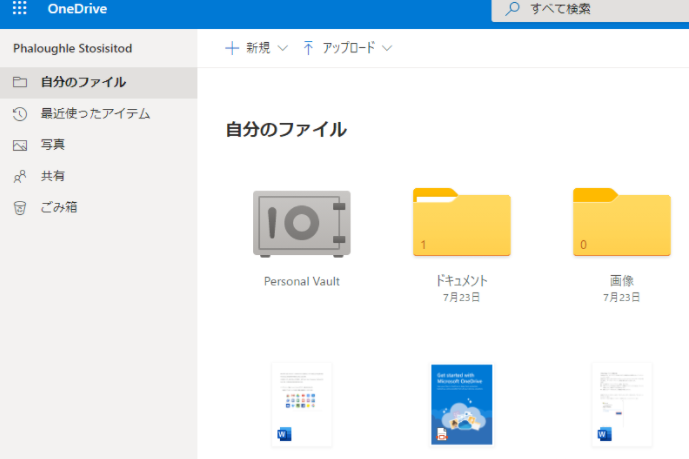Open the Word document thumbnail with app icons
The width and height of the screenshot is (689, 459).
[x=302, y=405]
